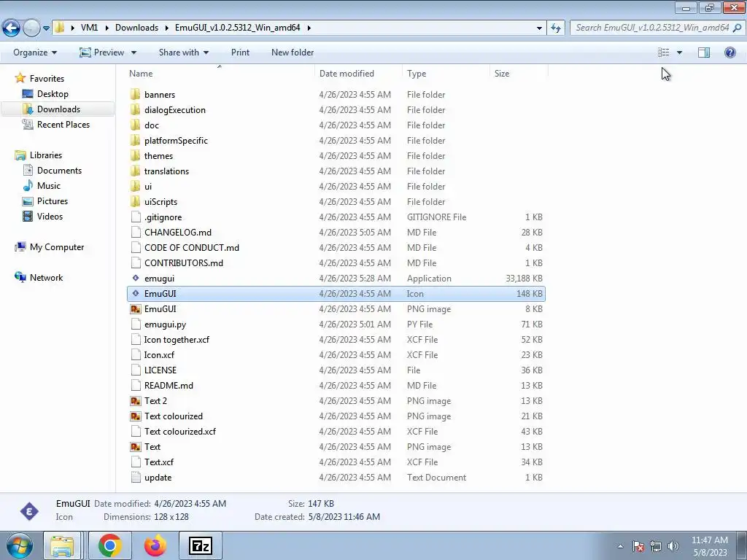Select the emugui Application file icon
The height and width of the screenshot is (560, 747).
136,278
